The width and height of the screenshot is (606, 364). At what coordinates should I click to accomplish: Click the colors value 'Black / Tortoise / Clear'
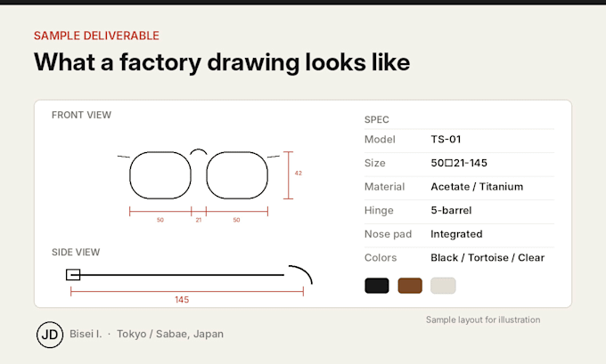tap(487, 257)
